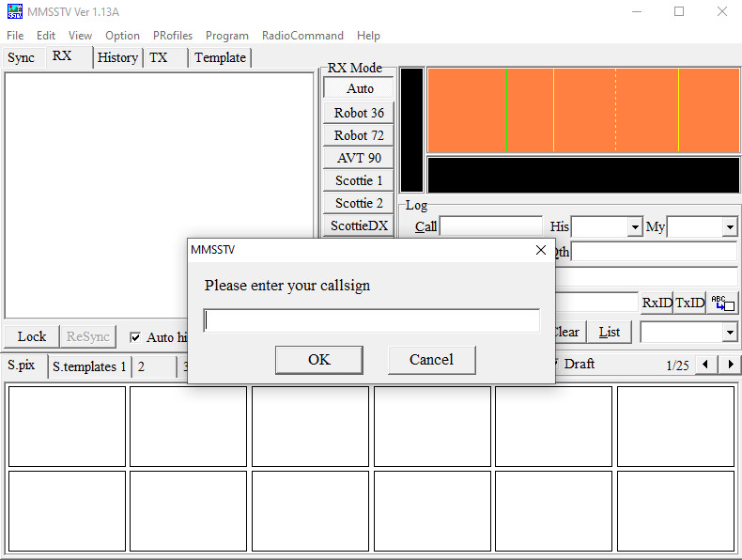Select Robot 72 RX mode
The height and width of the screenshot is (560, 742).
(x=359, y=135)
